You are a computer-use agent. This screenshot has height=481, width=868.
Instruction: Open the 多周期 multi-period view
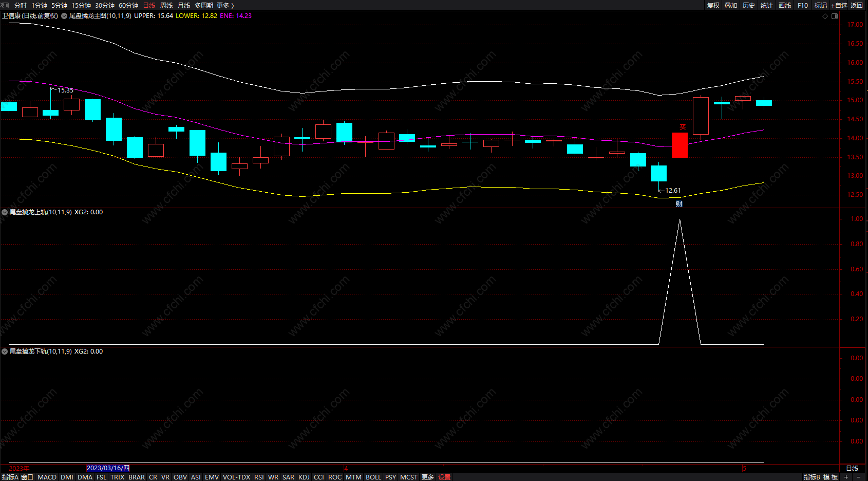click(x=204, y=6)
